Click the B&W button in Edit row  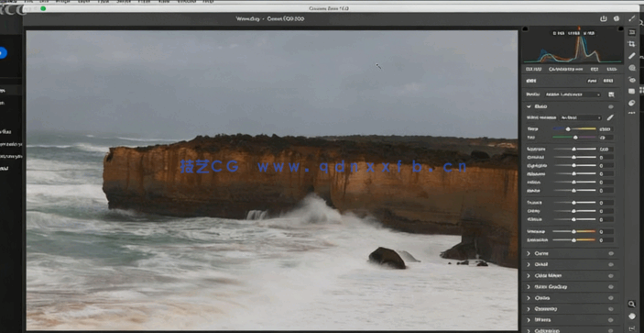(x=608, y=81)
